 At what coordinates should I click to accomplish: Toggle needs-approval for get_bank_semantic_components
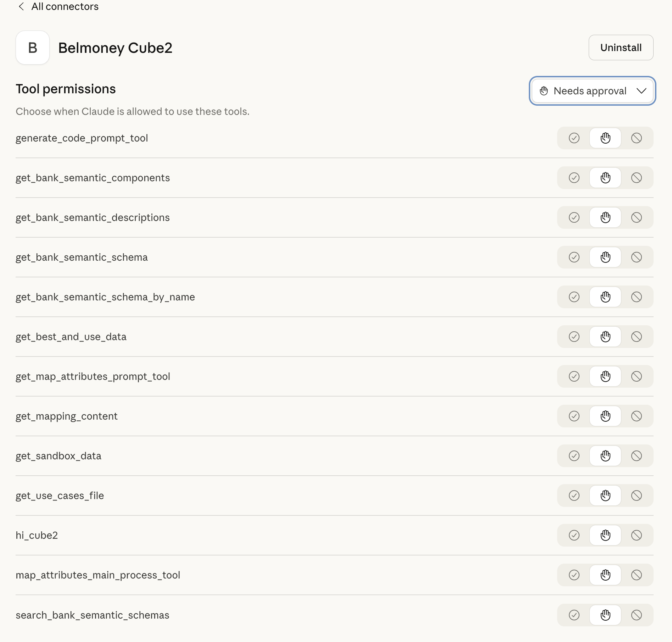point(605,178)
